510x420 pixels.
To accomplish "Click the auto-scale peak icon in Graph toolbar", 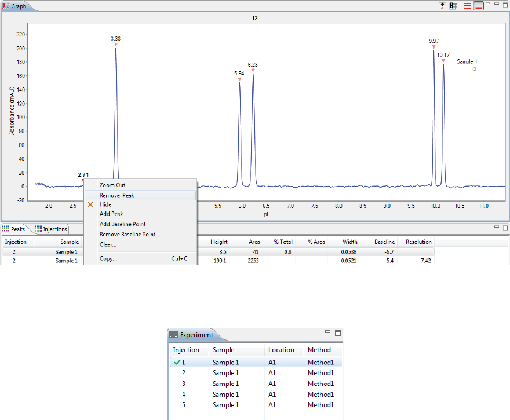I will tap(442, 6).
